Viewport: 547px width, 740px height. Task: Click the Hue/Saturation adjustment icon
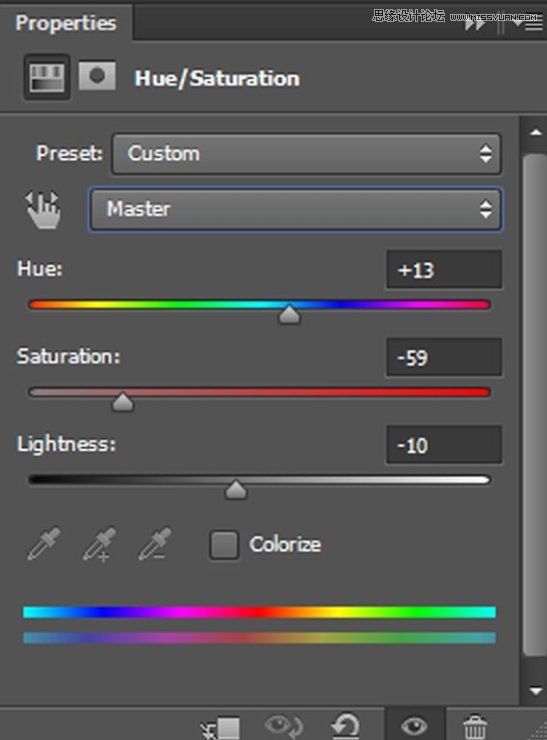(x=47, y=77)
